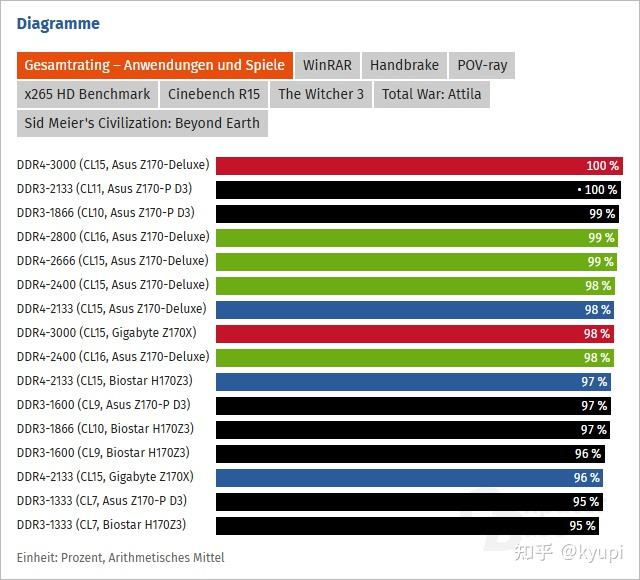
Task: Select the Gesamtrating – Anwendungen und Spiele tab
Action: point(155,65)
